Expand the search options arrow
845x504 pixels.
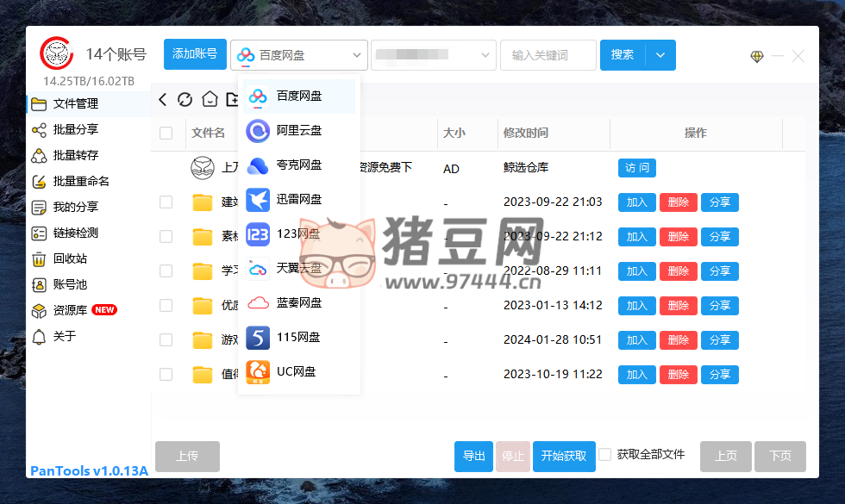[660, 55]
